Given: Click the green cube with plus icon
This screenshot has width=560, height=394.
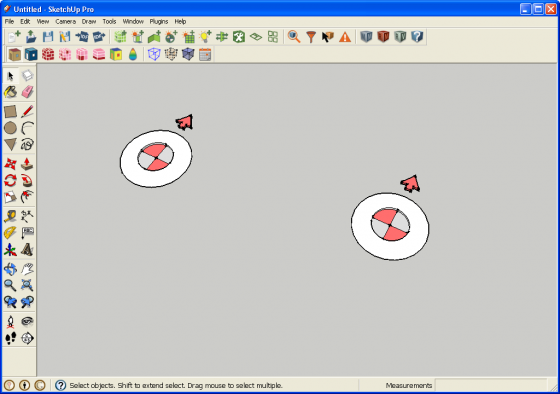Looking at the screenshot, I should click(120, 36).
